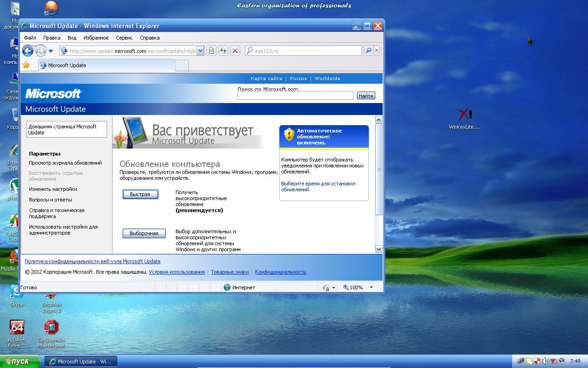
Task: Click the red security shield tray icon
Action: tap(537, 361)
